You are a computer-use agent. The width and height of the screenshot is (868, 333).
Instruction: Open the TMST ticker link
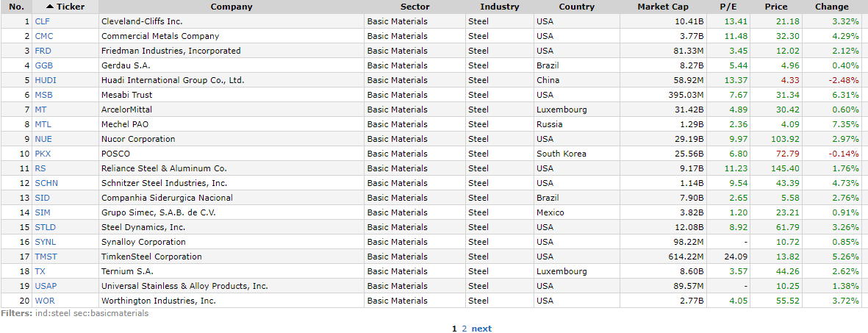click(x=46, y=257)
